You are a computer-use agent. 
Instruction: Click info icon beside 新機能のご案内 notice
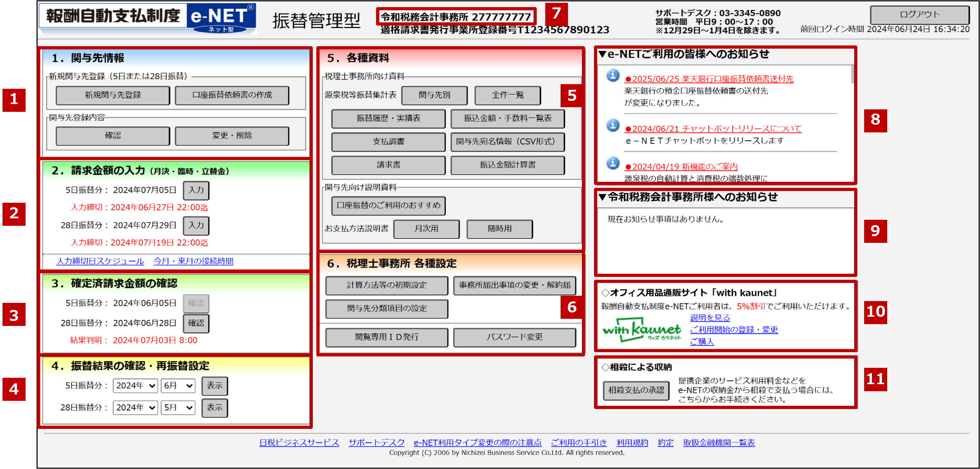(612, 163)
